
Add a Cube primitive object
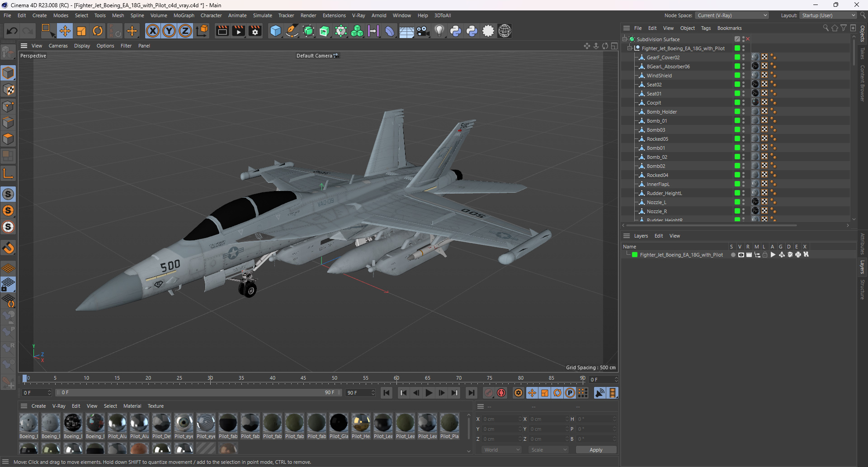(275, 31)
